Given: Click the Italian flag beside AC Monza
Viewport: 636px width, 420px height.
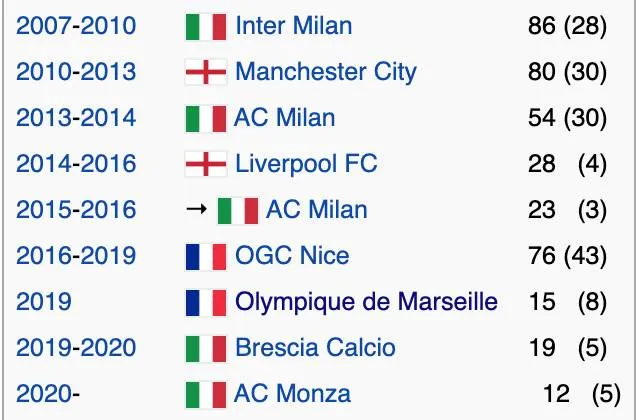Looking at the screenshot, I should pos(206,394).
